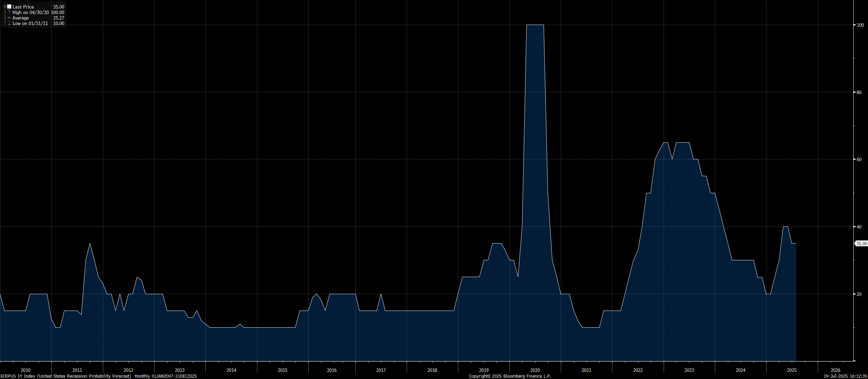Collapse the Last Price legend tree
Image resolution: width=868 pixels, height=379 pixels.
[x=5, y=7]
